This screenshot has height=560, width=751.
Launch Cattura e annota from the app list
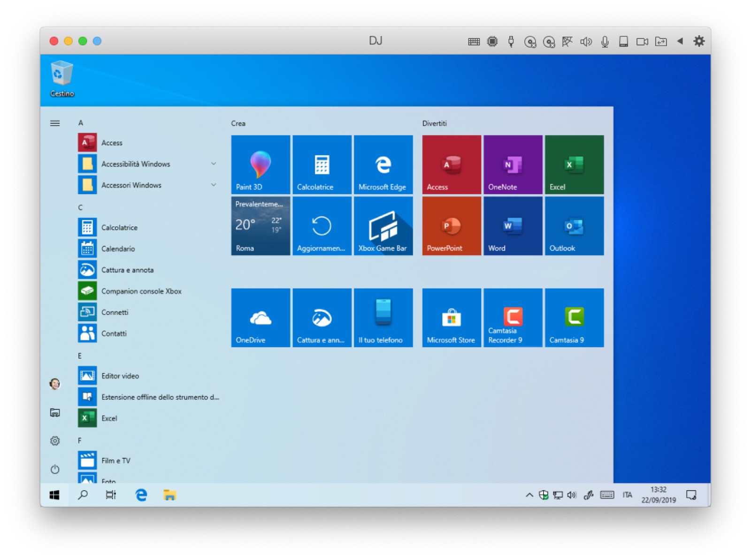(x=149, y=270)
